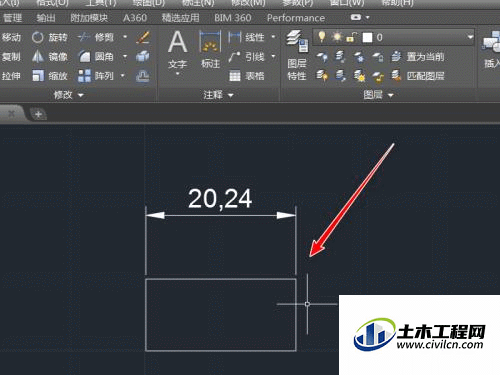Open the Fillet (圆角) dropdown arrow
This screenshot has height=375, width=500.
(125, 56)
